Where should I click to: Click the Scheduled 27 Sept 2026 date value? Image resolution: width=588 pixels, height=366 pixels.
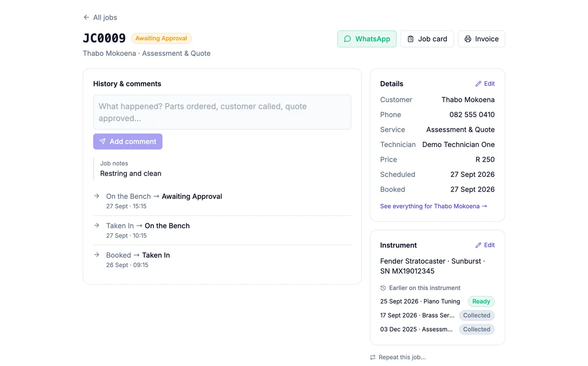pyautogui.click(x=472, y=174)
